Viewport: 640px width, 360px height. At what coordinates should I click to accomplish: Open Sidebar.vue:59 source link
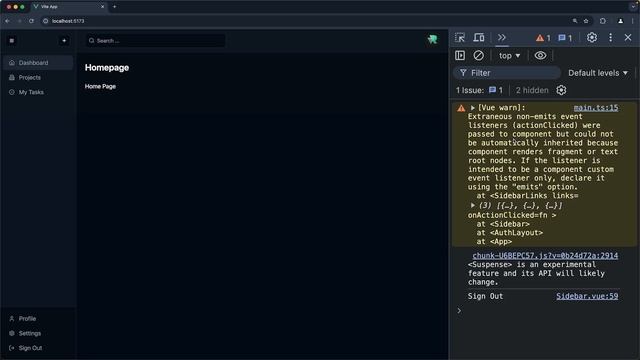point(587,296)
